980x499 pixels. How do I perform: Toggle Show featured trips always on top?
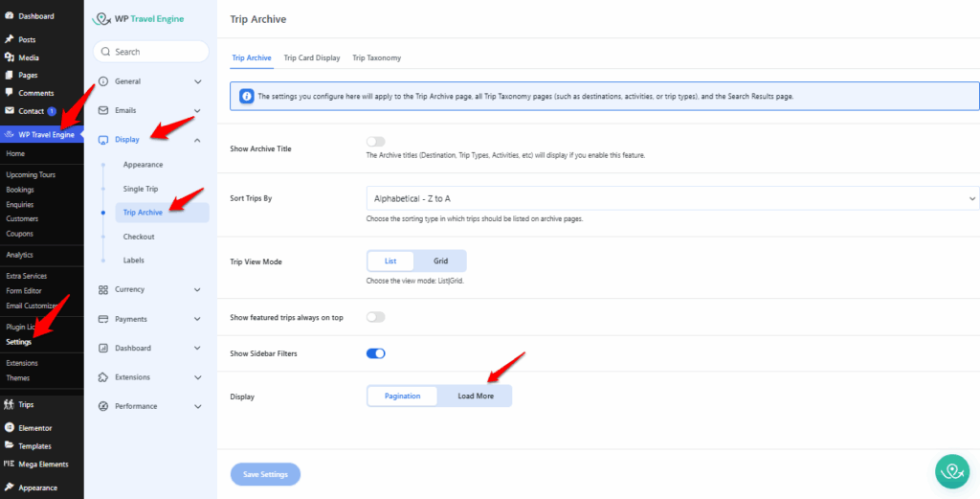point(375,317)
